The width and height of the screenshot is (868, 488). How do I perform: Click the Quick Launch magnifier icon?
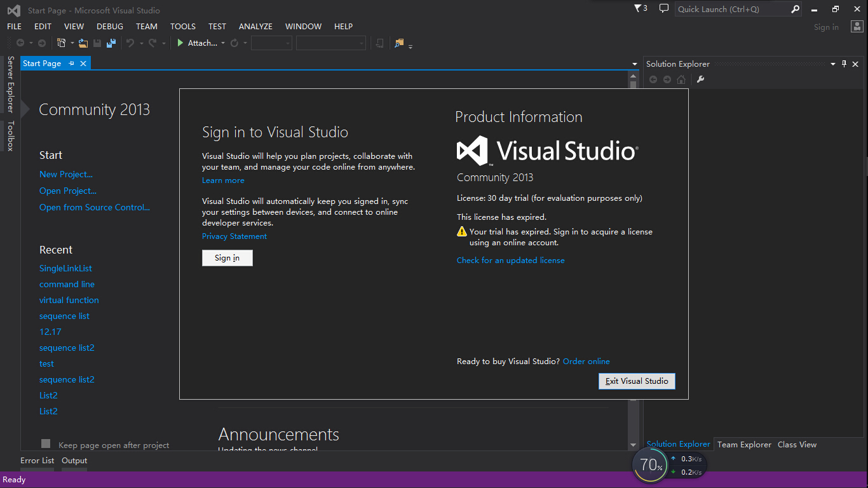[x=795, y=9]
